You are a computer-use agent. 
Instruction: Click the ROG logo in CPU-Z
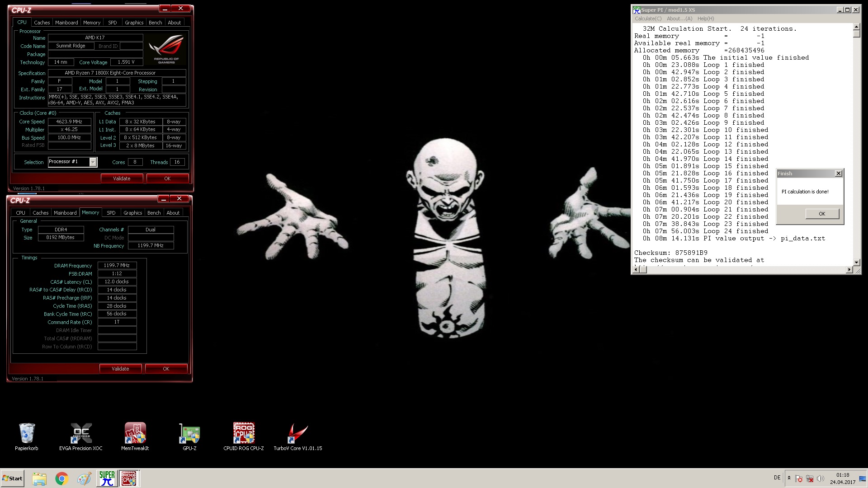point(166,49)
